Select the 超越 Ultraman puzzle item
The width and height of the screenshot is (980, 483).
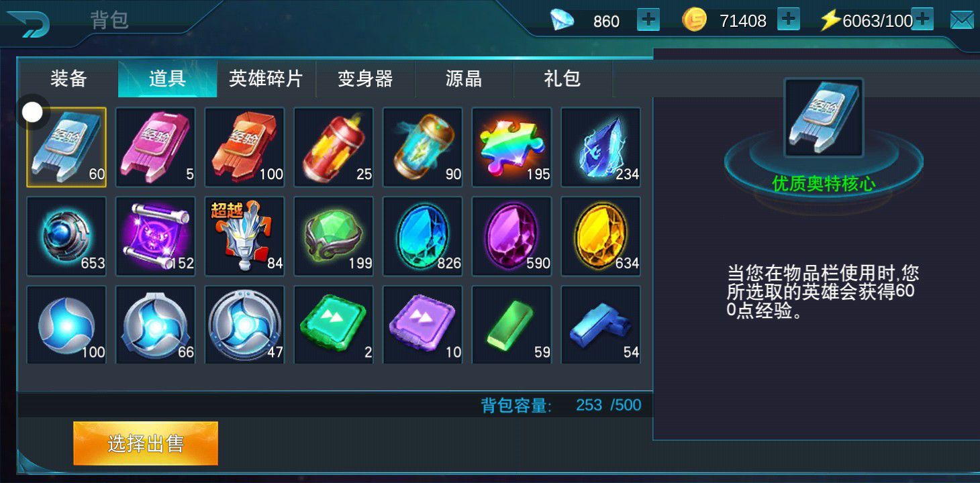pos(244,236)
